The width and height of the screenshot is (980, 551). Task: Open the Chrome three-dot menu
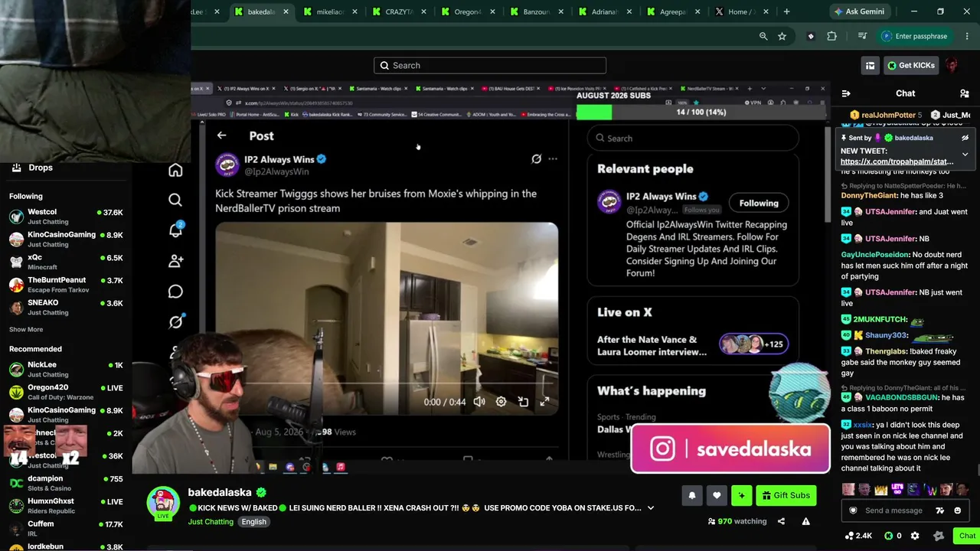tap(965, 36)
